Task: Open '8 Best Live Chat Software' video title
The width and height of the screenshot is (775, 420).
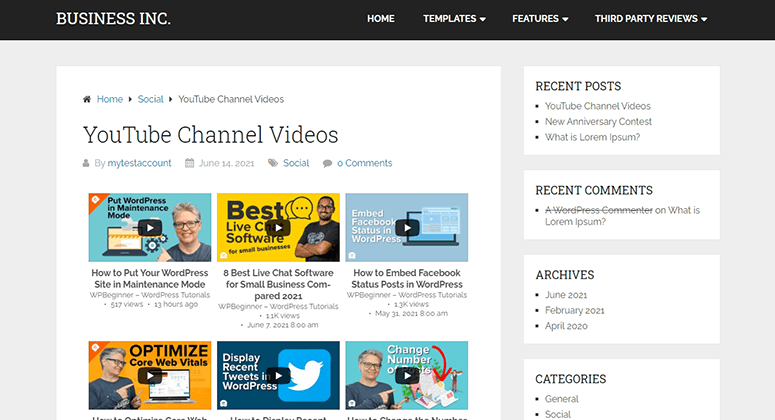Action: [x=278, y=284]
